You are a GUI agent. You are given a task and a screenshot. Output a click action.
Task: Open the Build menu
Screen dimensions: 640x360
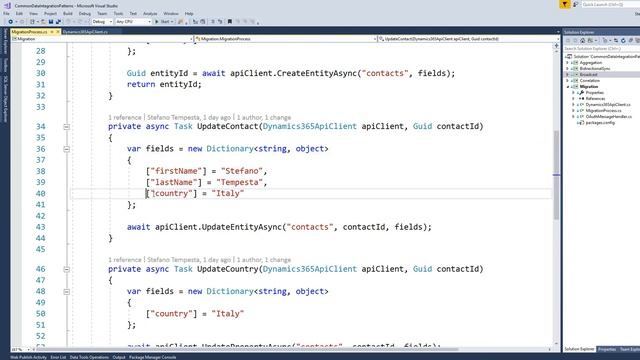68,13
